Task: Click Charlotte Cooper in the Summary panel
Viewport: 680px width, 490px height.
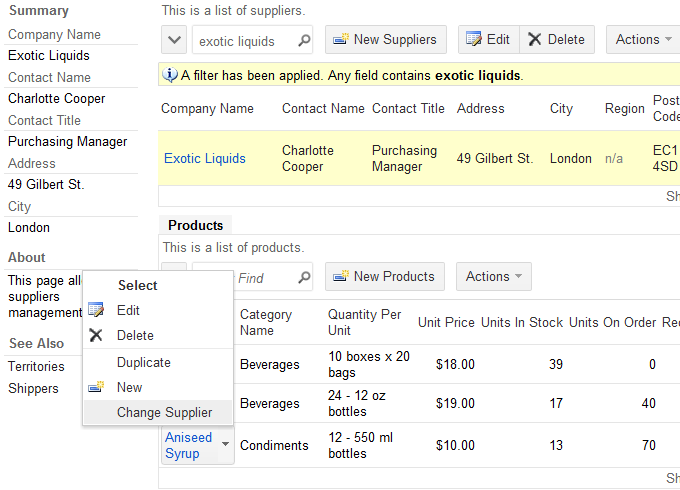Action: (56, 98)
